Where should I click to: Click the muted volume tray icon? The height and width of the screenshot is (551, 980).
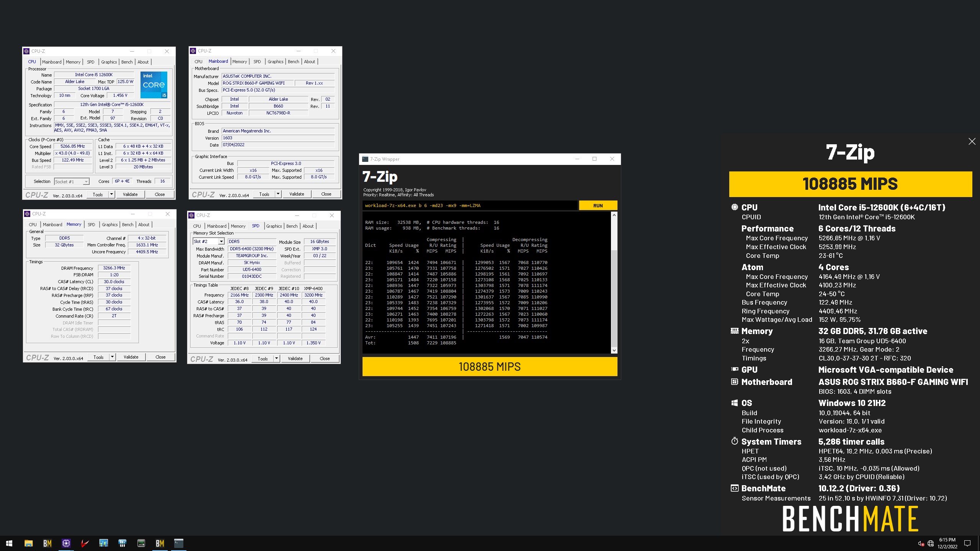pos(921,543)
